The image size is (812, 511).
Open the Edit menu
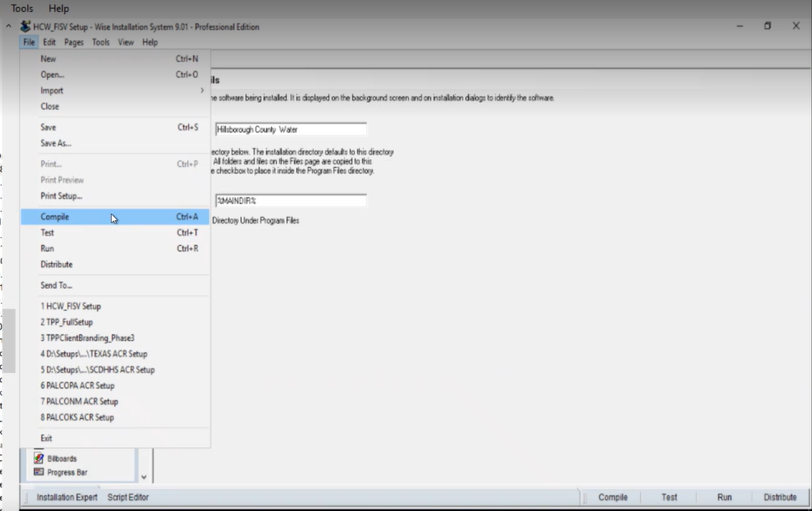(x=49, y=42)
